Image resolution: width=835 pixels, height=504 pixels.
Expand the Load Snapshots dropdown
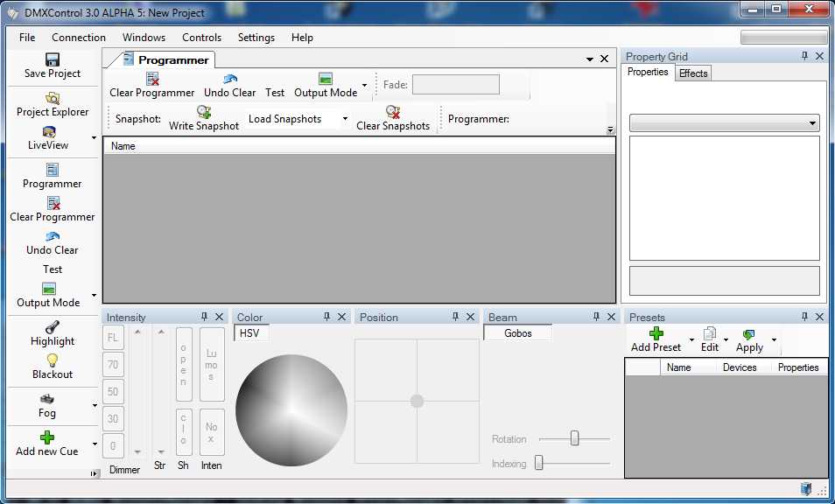click(345, 119)
